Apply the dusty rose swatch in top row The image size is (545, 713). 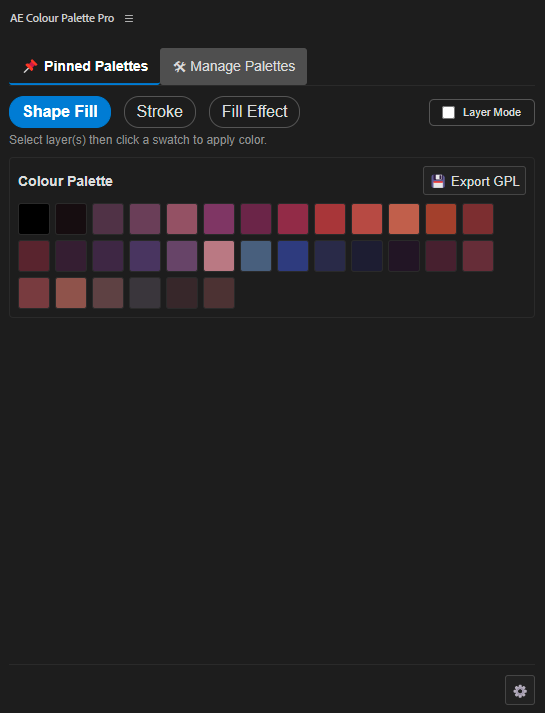coord(182,219)
